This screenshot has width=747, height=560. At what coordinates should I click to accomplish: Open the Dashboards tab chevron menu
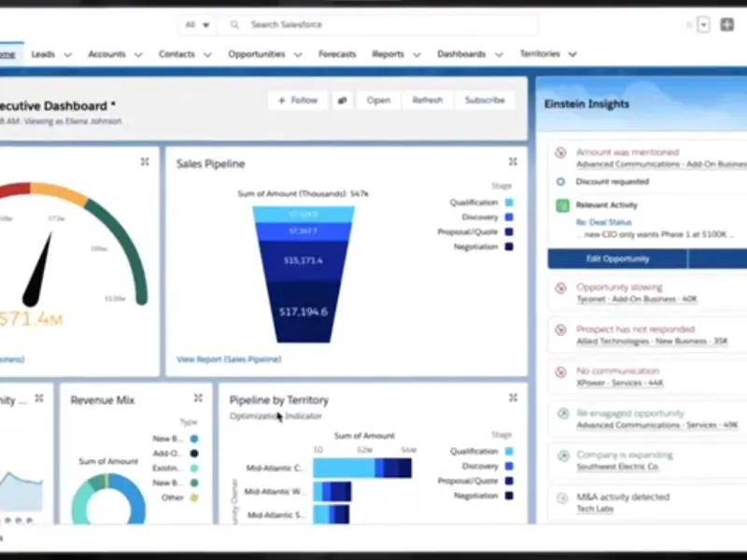(499, 55)
